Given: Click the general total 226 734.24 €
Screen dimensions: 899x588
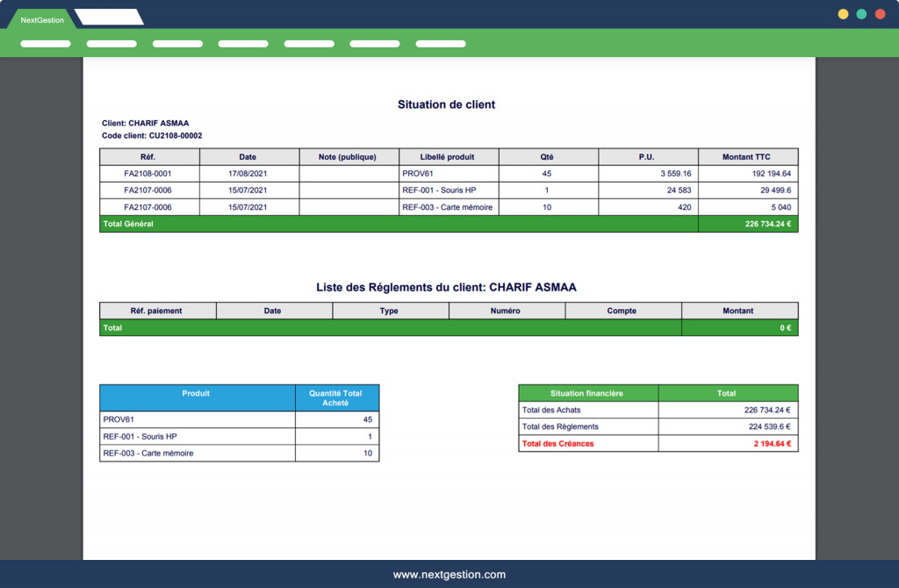Looking at the screenshot, I should coord(767,224).
